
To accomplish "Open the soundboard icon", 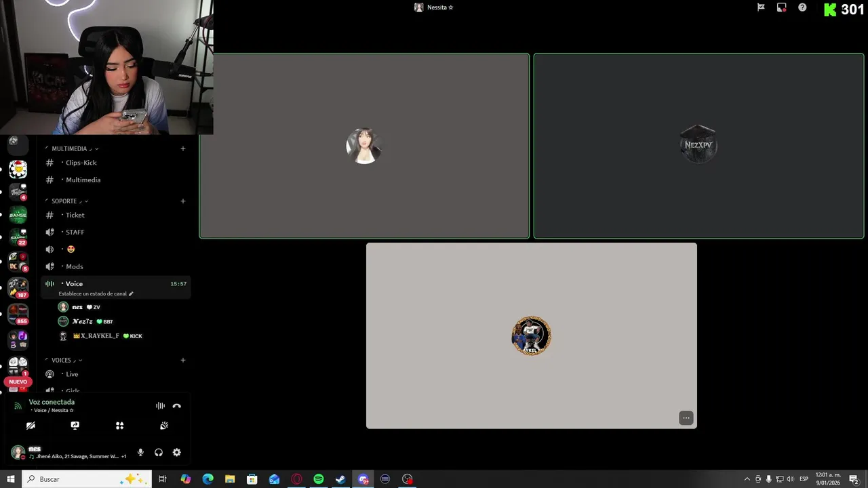I will coord(164,426).
